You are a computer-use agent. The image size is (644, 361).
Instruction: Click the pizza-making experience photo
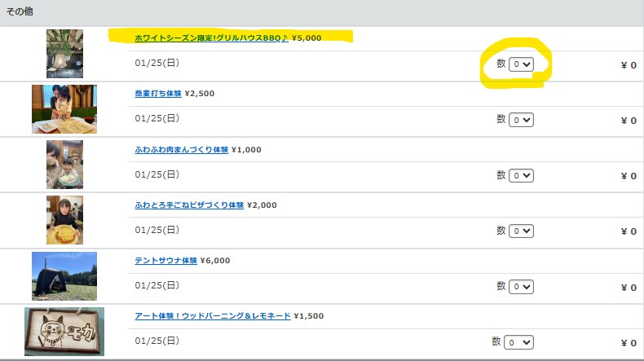point(64,220)
